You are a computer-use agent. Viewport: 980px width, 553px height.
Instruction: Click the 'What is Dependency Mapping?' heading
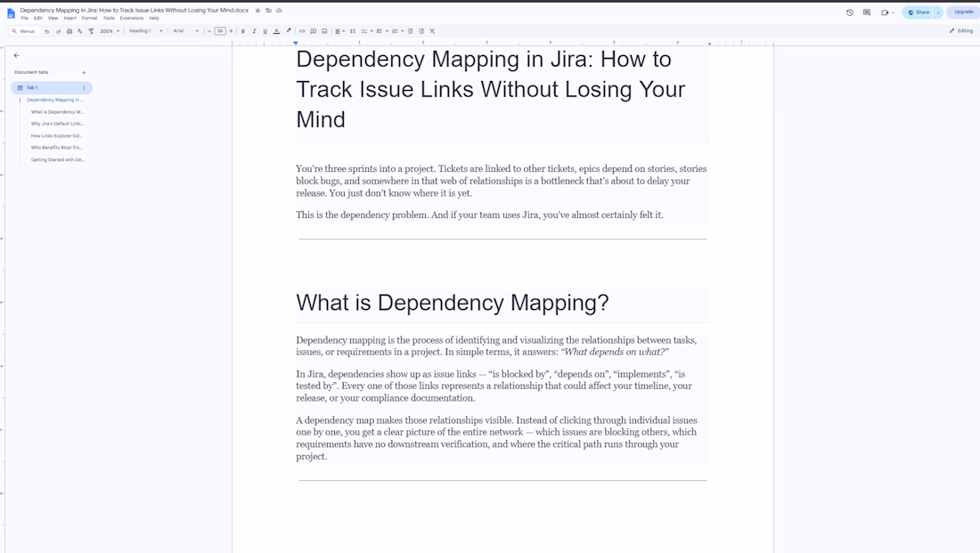tap(452, 303)
